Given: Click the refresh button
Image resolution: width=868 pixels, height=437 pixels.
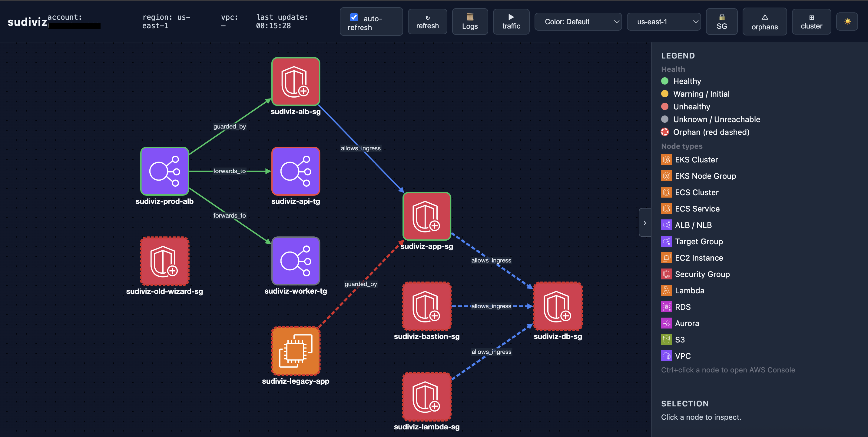Looking at the screenshot, I should pyautogui.click(x=427, y=22).
